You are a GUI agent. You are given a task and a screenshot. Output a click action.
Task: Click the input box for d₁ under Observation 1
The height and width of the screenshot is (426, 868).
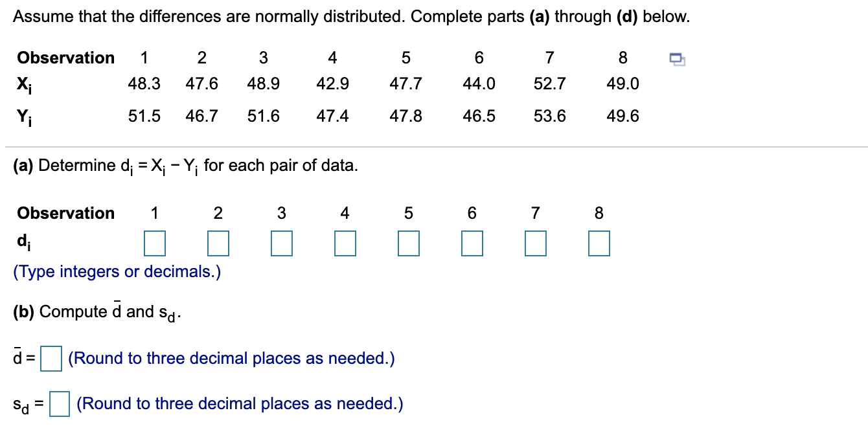click(x=156, y=242)
